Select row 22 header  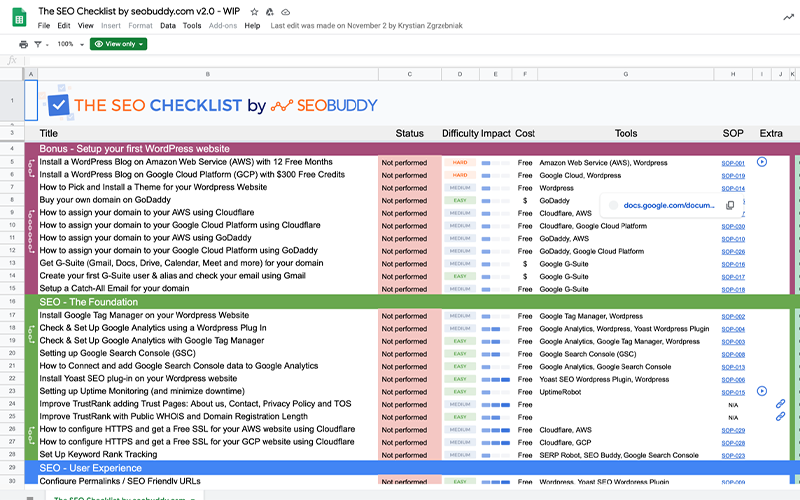click(12, 378)
